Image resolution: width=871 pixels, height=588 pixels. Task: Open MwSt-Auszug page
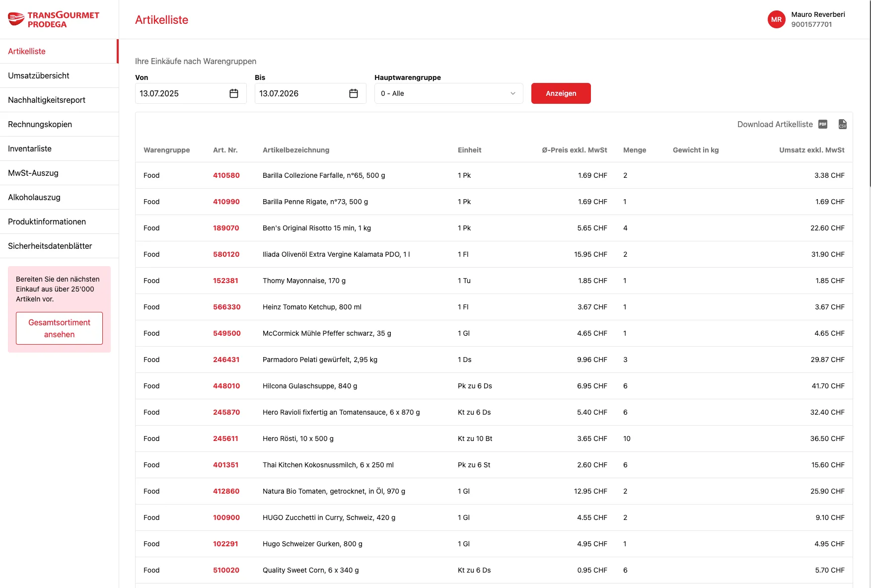(x=59, y=173)
